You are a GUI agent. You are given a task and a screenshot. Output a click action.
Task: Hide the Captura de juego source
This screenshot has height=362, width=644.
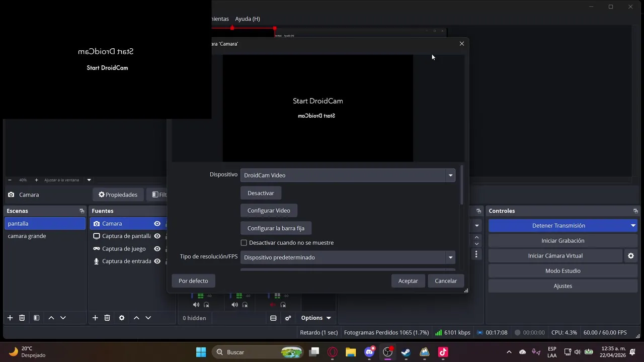coord(157,249)
